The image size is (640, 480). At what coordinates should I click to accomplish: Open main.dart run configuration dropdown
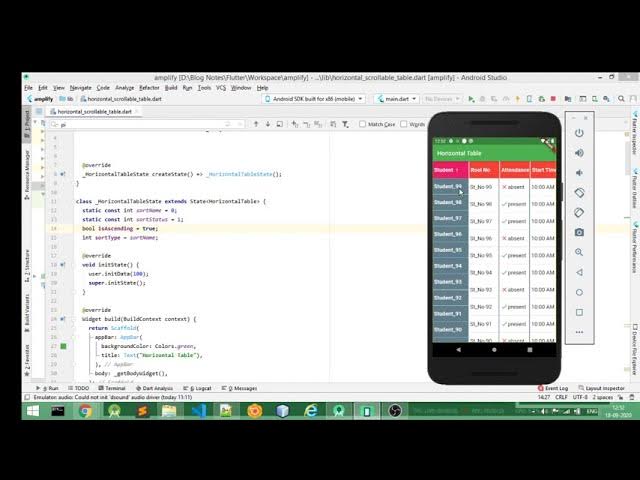click(x=396, y=99)
